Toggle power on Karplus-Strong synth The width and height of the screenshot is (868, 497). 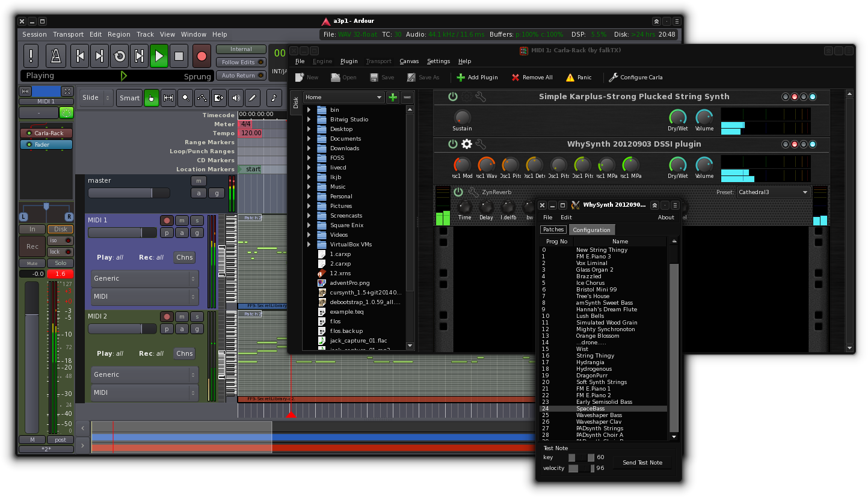tap(453, 97)
